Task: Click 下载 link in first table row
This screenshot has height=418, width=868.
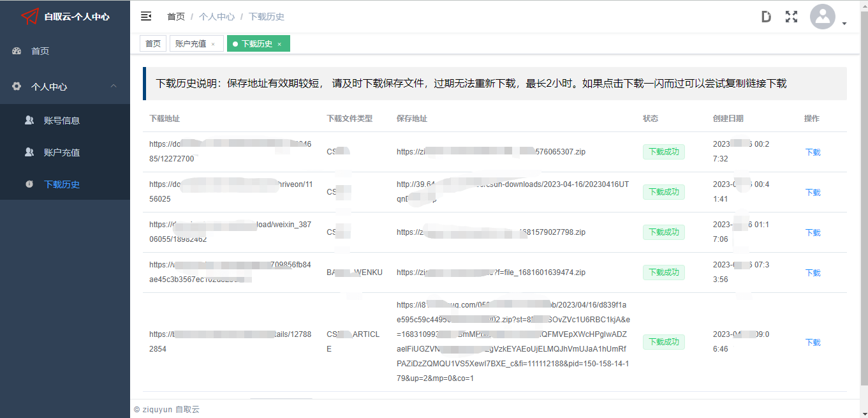Action: (x=813, y=152)
